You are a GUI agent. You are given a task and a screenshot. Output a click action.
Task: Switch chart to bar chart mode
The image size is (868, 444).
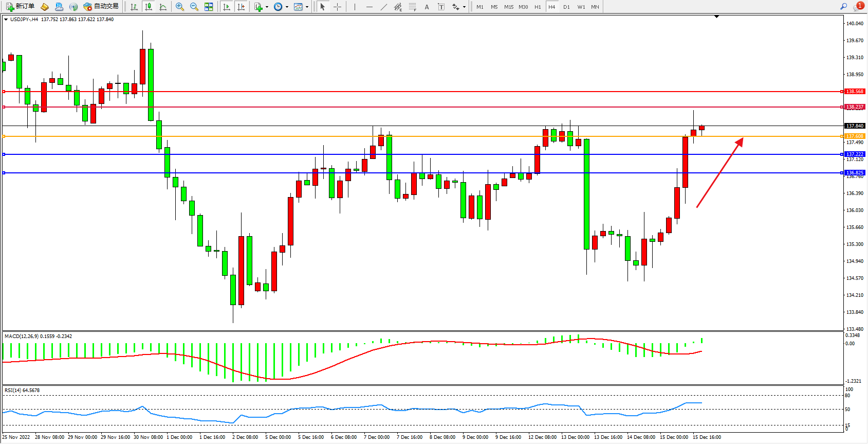click(x=134, y=7)
